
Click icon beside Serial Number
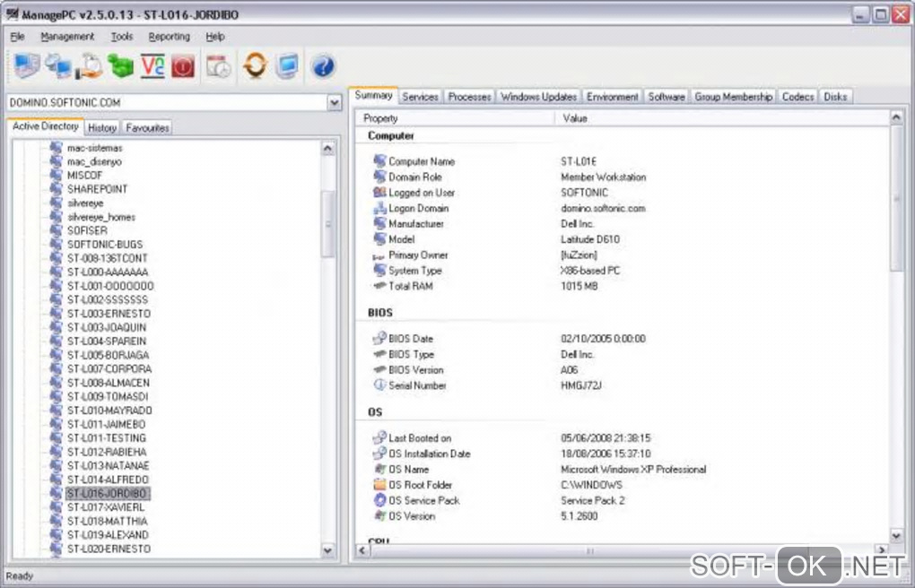[379, 385]
